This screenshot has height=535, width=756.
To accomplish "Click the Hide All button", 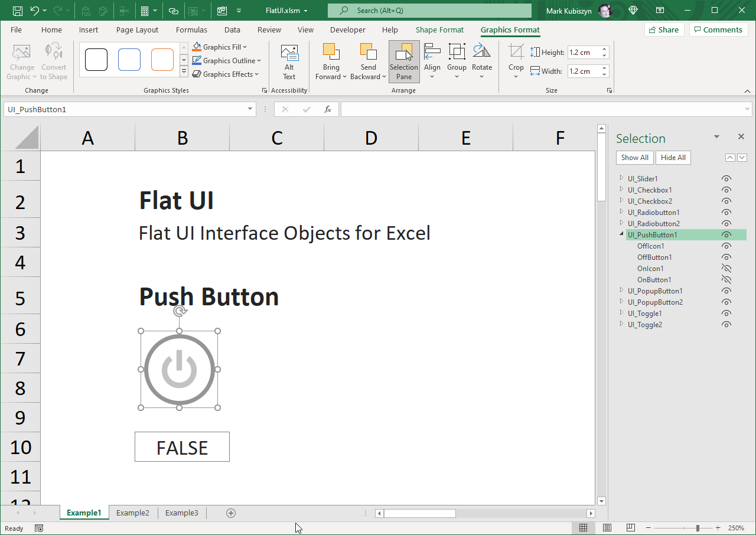I will [x=673, y=158].
